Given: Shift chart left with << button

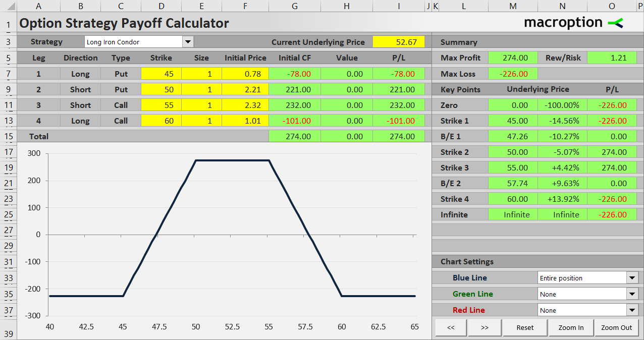Looking at the screenshot, I should coord(451,327).
